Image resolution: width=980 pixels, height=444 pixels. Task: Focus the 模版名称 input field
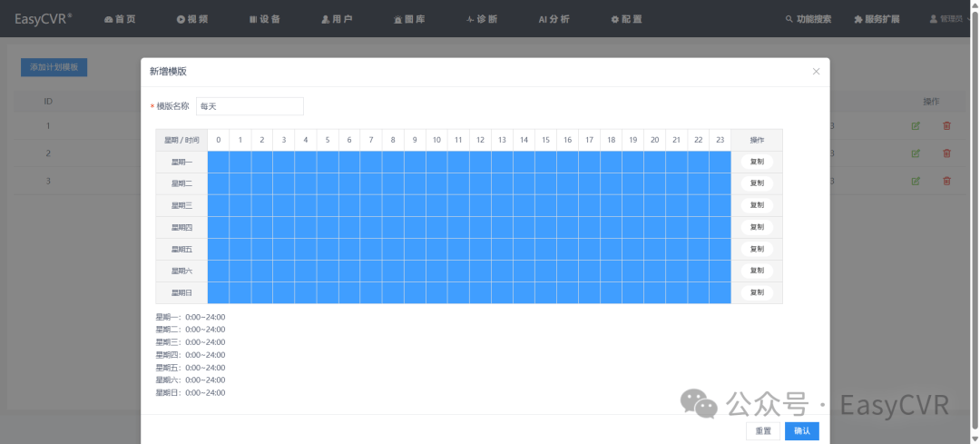[250, 106]
